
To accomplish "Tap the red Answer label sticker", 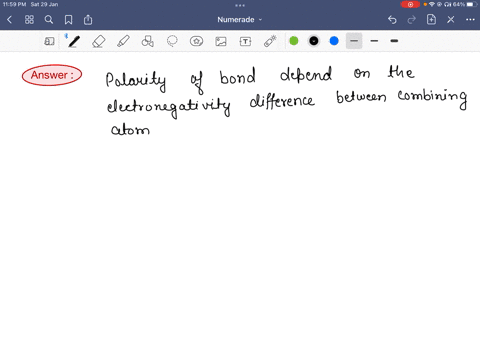I will (52, 75).
